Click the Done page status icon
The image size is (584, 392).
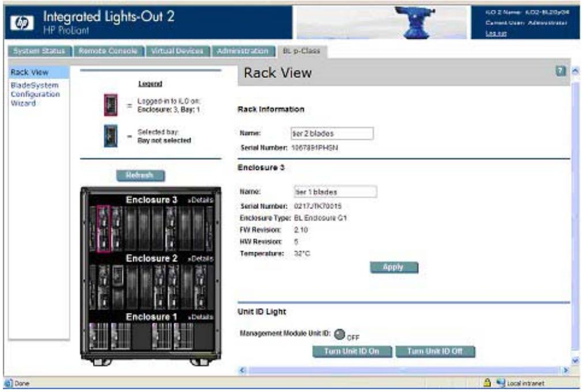8,383
